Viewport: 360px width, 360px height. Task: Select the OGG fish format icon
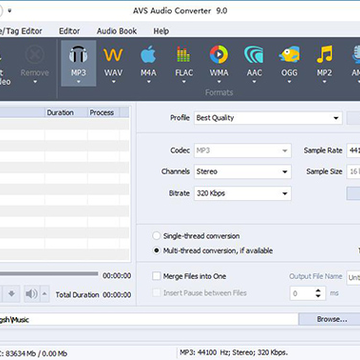click(289, 55)
